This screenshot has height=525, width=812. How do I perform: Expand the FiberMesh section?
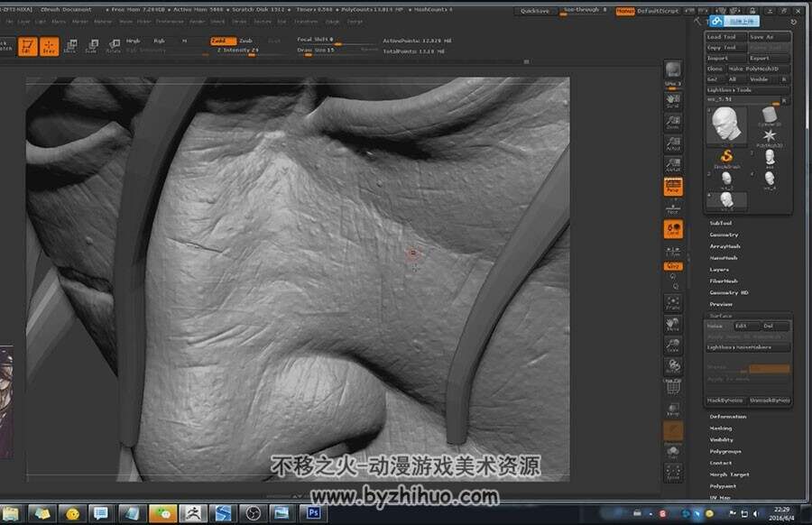click(x=724, y=281)
